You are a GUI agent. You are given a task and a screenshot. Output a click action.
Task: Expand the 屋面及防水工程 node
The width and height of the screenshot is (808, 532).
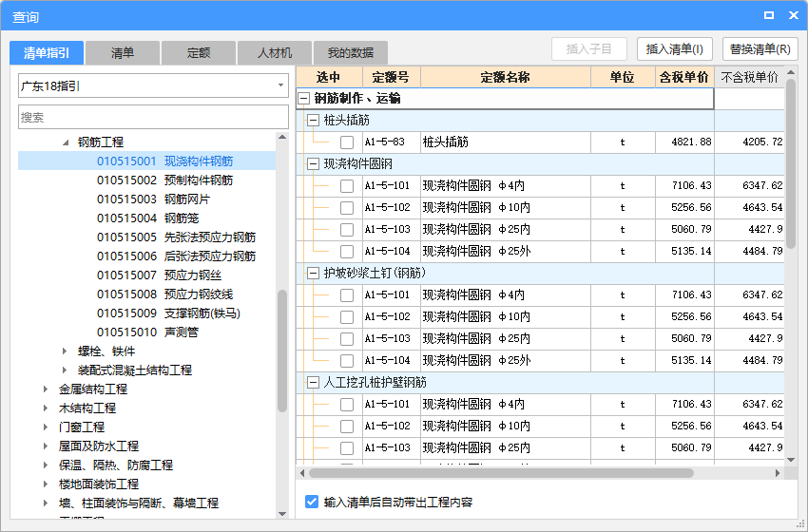pos(46,446)
